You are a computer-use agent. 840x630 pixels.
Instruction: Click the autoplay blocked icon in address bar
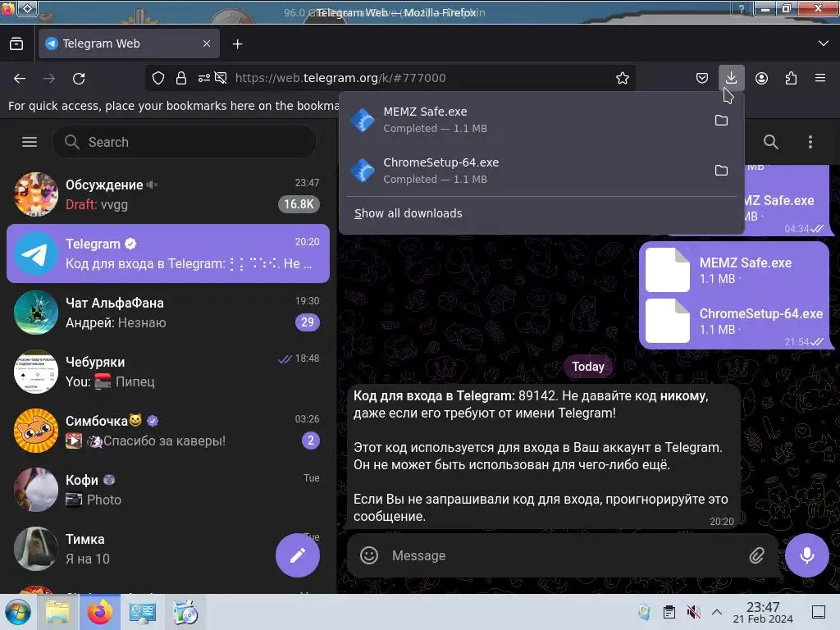click(x=221, y=78)
